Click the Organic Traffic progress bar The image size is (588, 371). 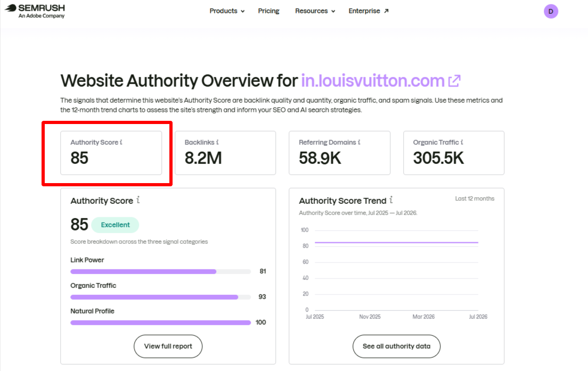tap(160, 297)
